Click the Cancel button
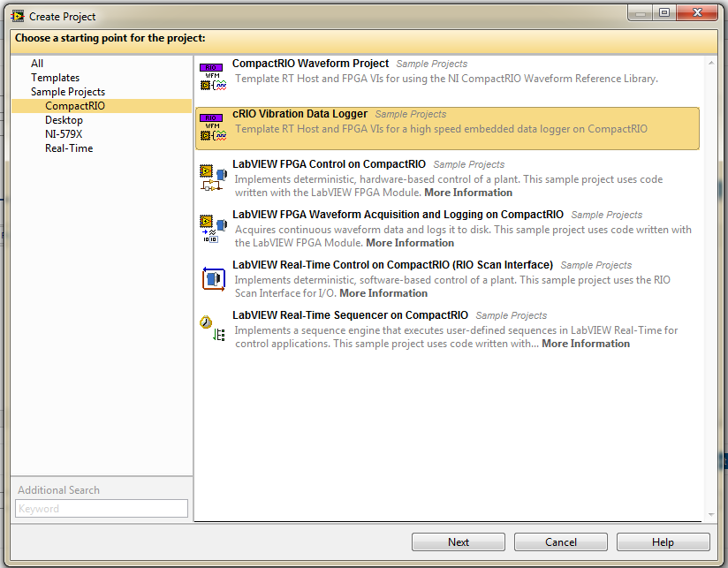The image size is (728, 568). pyautogui.click(x=561, y=542)
